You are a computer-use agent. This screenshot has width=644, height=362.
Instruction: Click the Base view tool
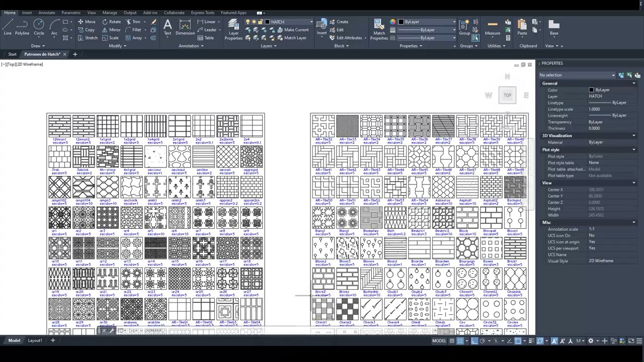[x=554, y=27]
